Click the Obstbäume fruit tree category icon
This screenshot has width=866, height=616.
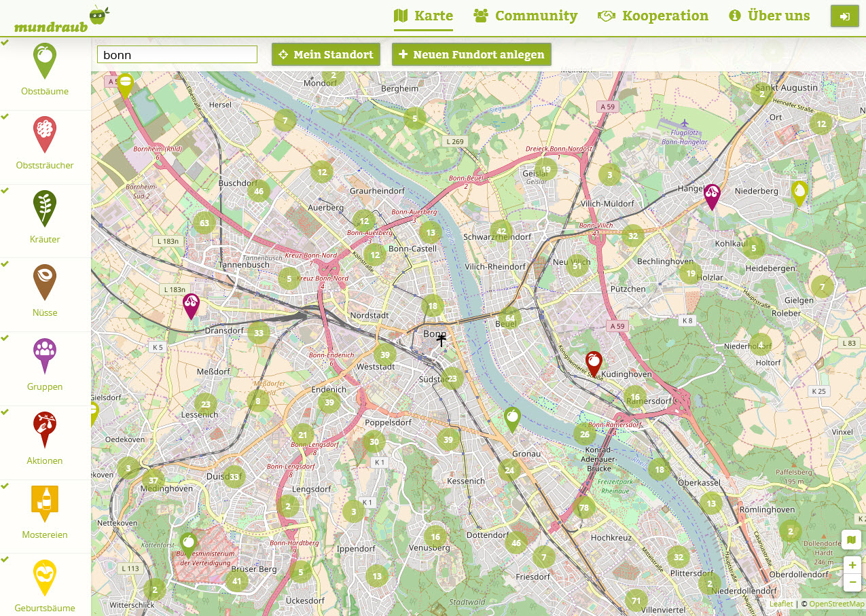tap(45, 60)
